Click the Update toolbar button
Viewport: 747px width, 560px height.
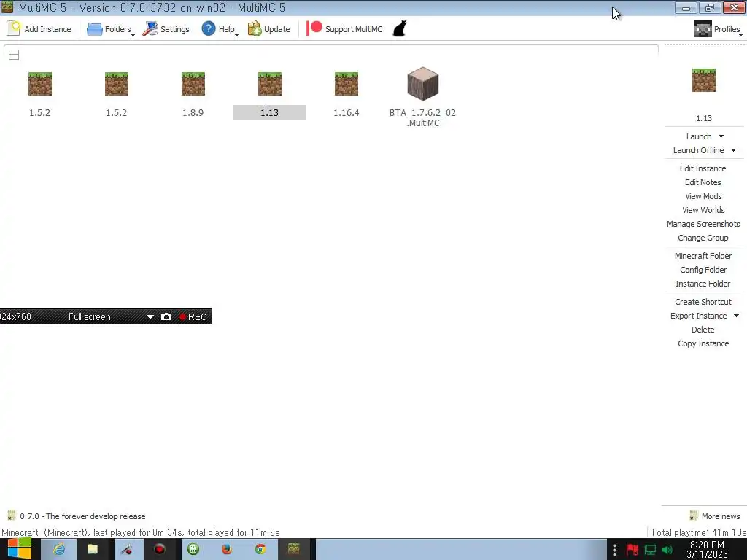click(x=268, y=29)
